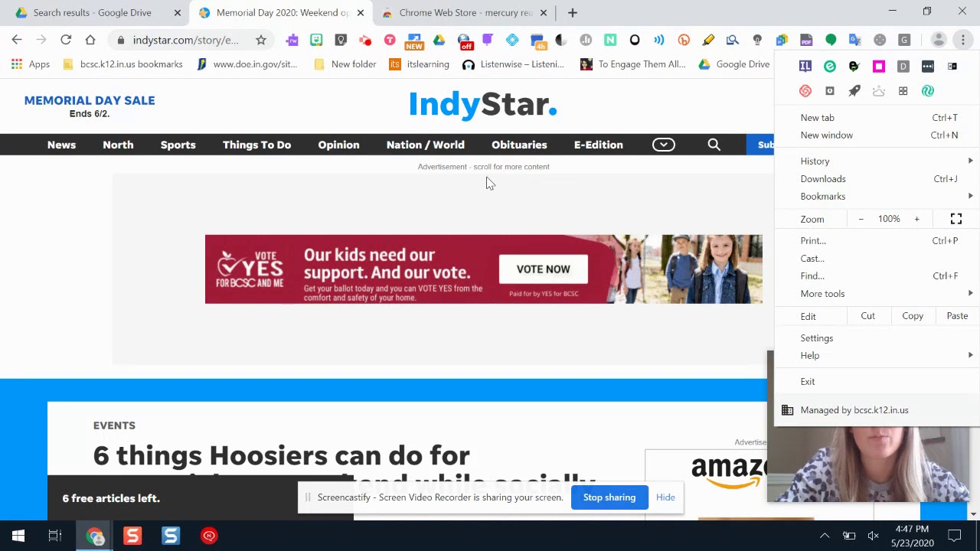Open Things To Do nav link
The height and width of the screenshot is (551, 980).
pos(256,145)
